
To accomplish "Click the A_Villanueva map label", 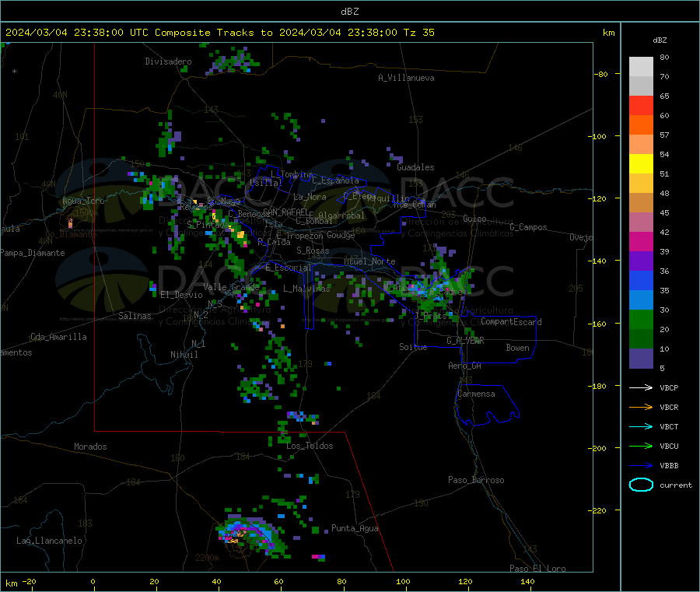I will (406, 78).
